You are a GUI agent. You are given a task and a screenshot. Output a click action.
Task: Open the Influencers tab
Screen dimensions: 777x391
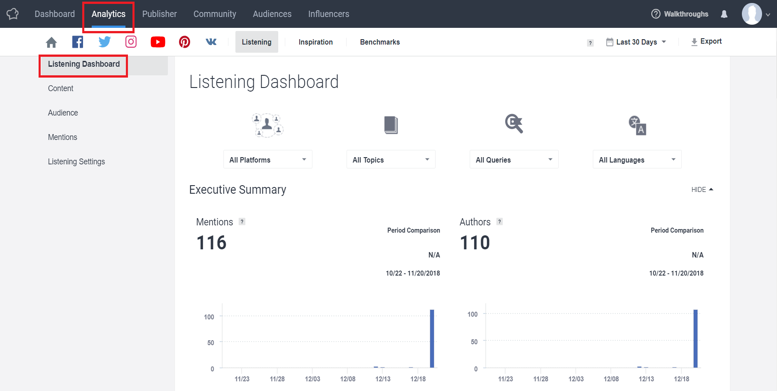[x=329, y=14]
